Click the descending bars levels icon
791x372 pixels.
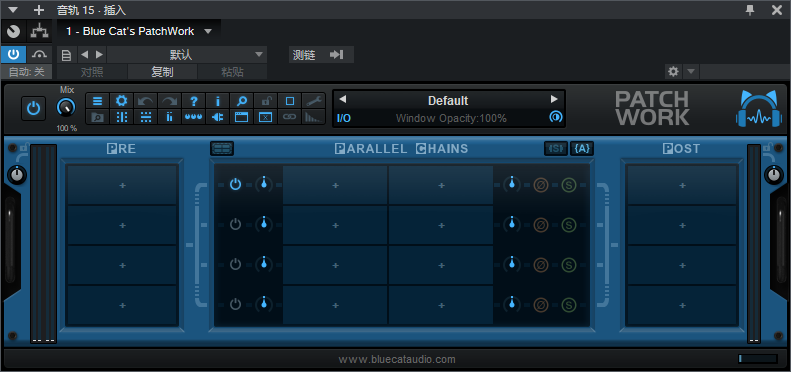point(313,117)
